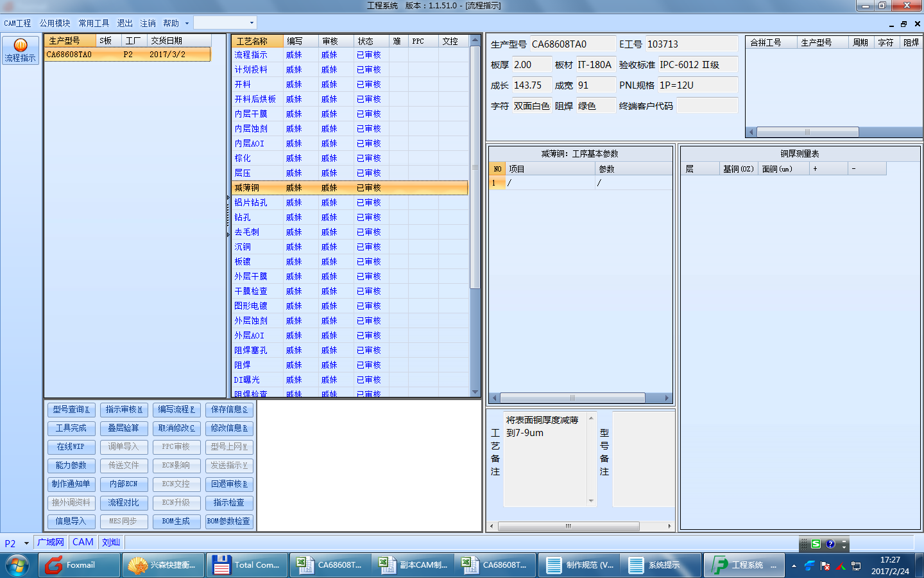Click the process list vertical scrollbar thumb

475,167
